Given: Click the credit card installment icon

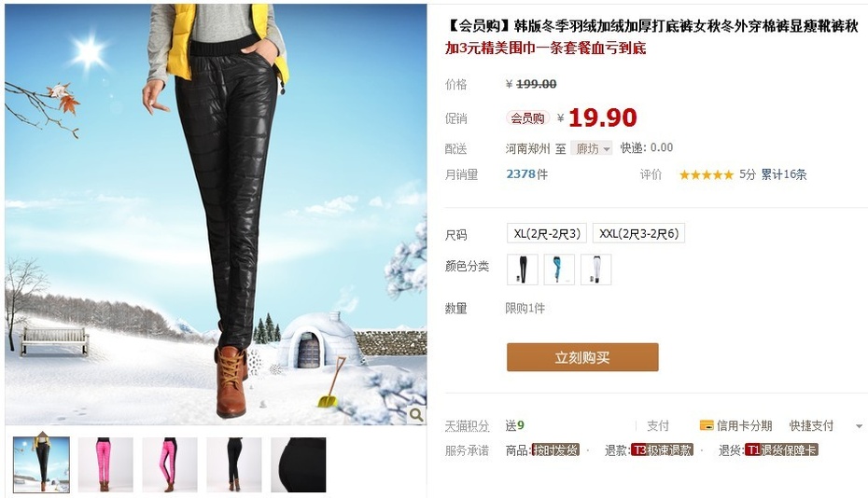Looking at the screenshot, I should pos(707,425).
